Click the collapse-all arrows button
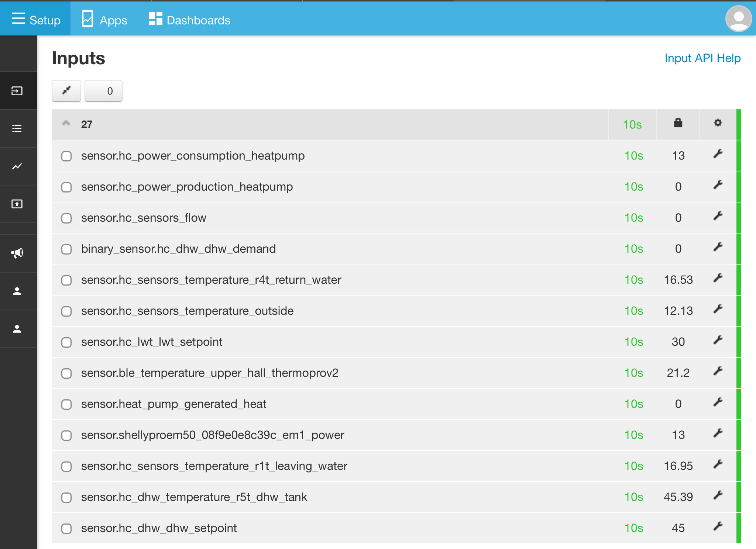756x549 pixels. [66, 91]
